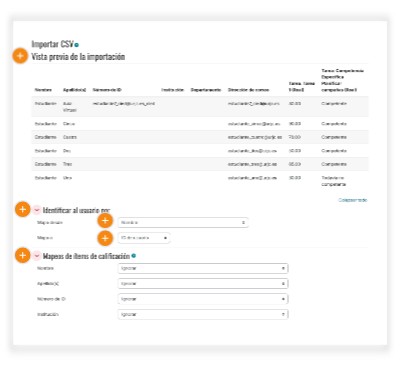Screen dimensions: 400x366
Task: Click the surname cell Cinco
Action: [x=69, y=124]
